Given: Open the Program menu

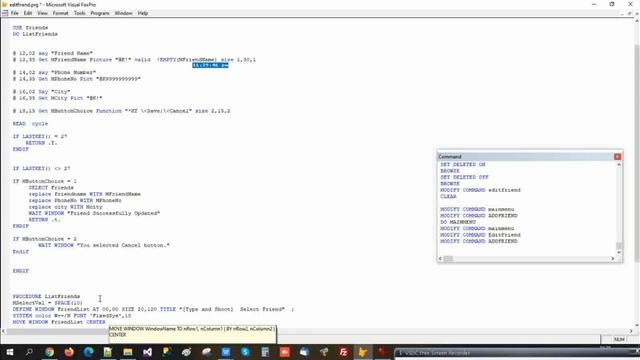Looking at the screenshot, I should pyautogui.click(x=100, y=13).
